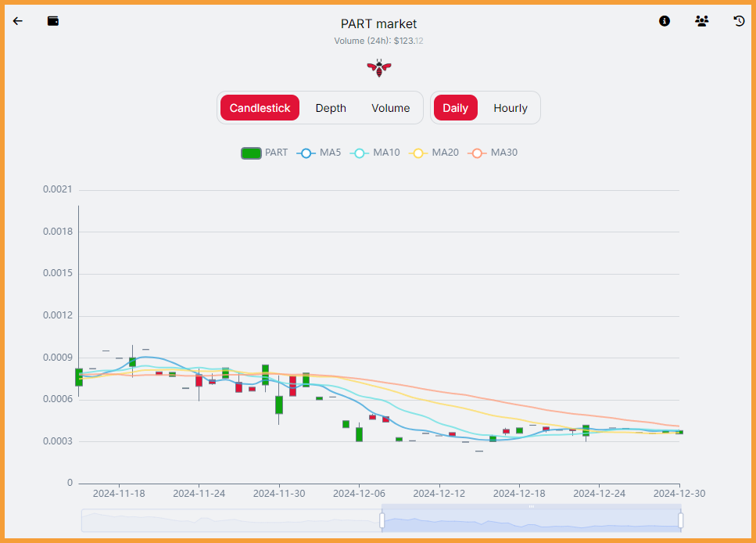
Task: Click the red bee logo
Action: 379,68
